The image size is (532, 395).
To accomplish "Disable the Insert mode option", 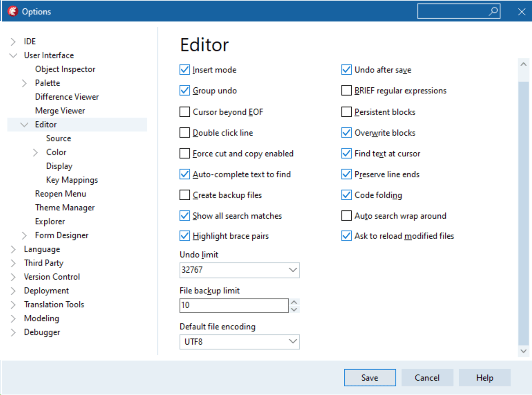I will [x=184, y=70].
